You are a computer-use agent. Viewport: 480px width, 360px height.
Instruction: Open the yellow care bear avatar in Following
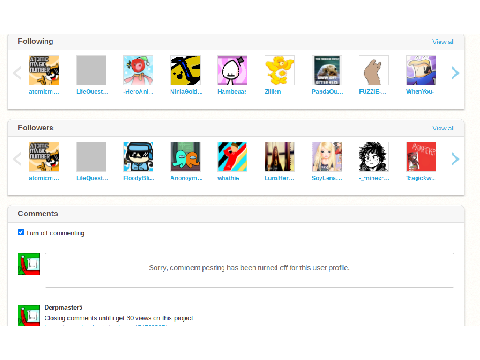[280, 70]
